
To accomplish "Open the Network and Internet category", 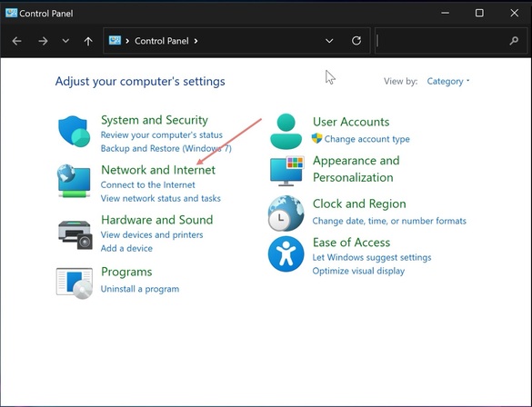I will (158, 170).
